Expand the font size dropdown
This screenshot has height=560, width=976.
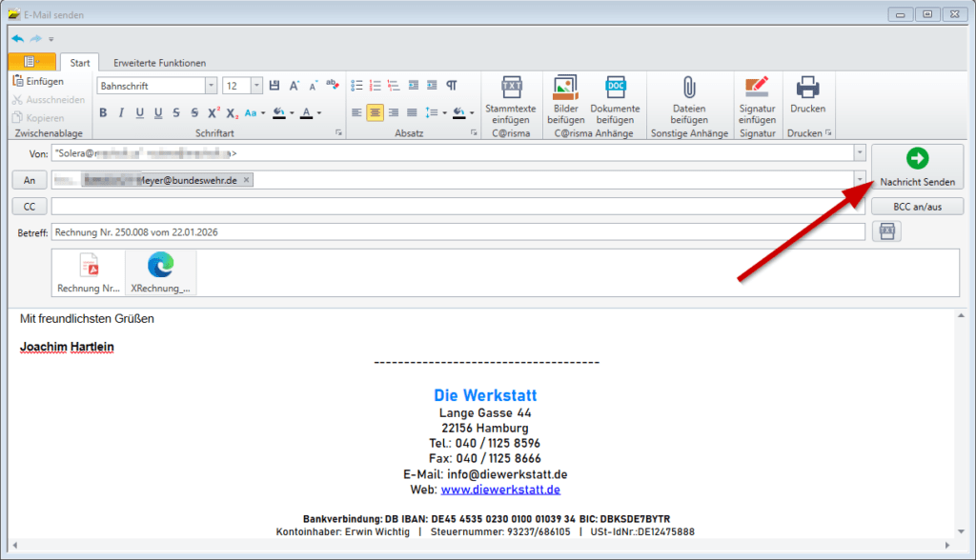pyautogui.click(x=256, y=86)
